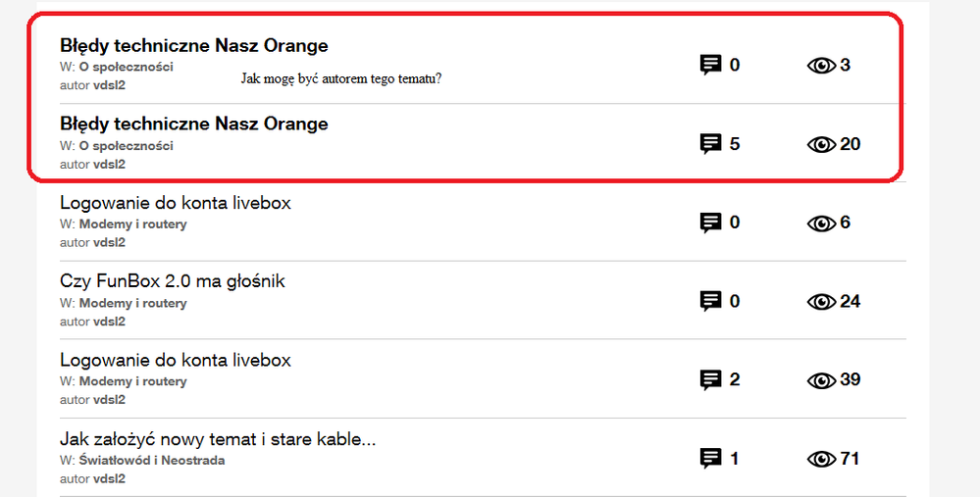980x497 pixels.
Task: Click the eye icon with 71 views
Action: pyautogui.click(x=820, y=458)
